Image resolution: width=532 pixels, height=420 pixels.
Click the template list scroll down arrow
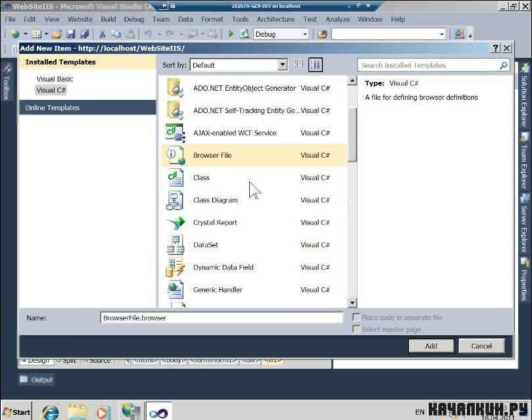[x=352, y=303]
